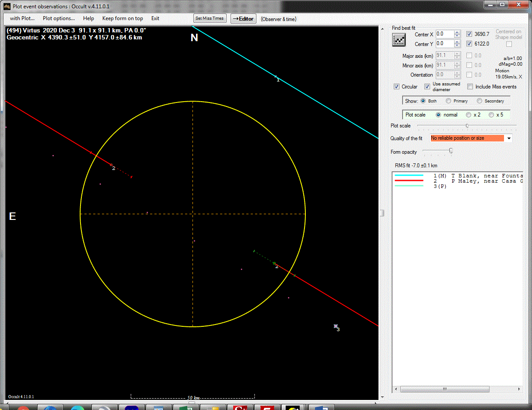Screen dimensions: 532x410
Task: Increase Center X with its up arrow
Action: pyautogui.click(x=457, y=32)
